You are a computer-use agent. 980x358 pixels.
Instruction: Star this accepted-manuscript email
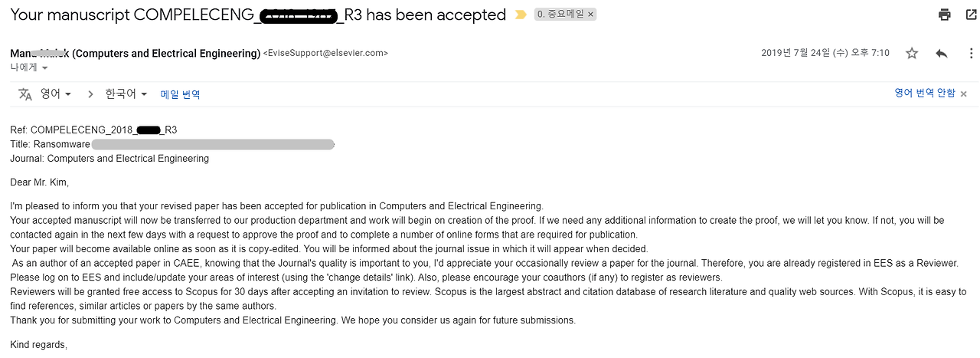pyautogui.click(x=912, y=54)
